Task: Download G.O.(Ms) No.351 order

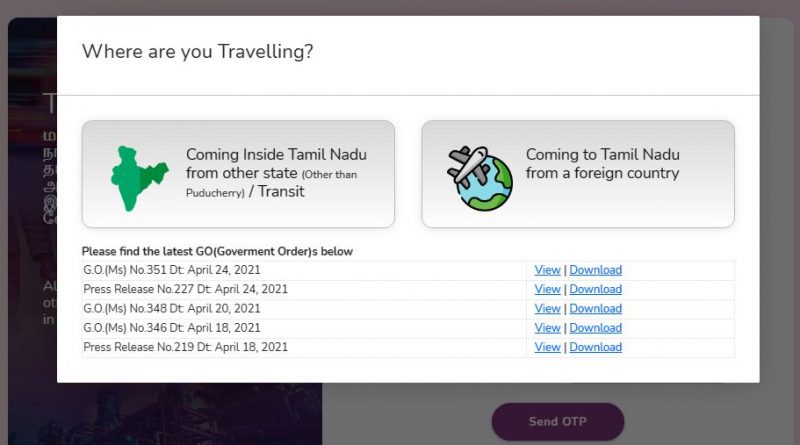Action: (595, 270)
